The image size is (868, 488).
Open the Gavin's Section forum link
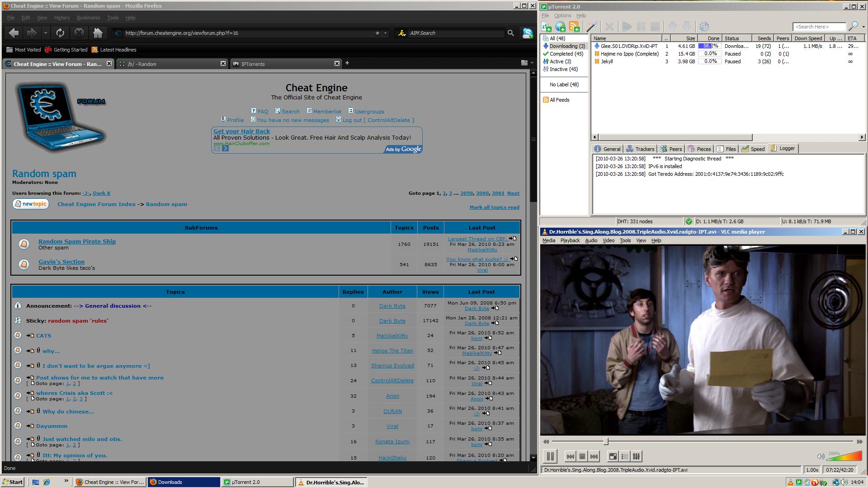click(61, 262)
